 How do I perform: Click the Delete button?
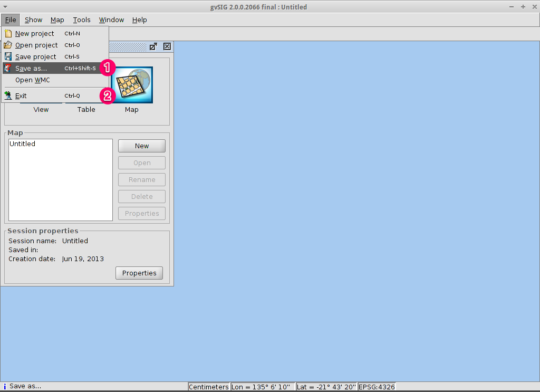tap(142, 196)
